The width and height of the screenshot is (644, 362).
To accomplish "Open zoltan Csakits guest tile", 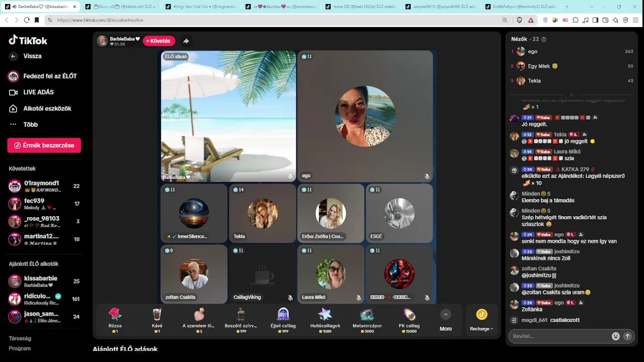I will 194,274.
